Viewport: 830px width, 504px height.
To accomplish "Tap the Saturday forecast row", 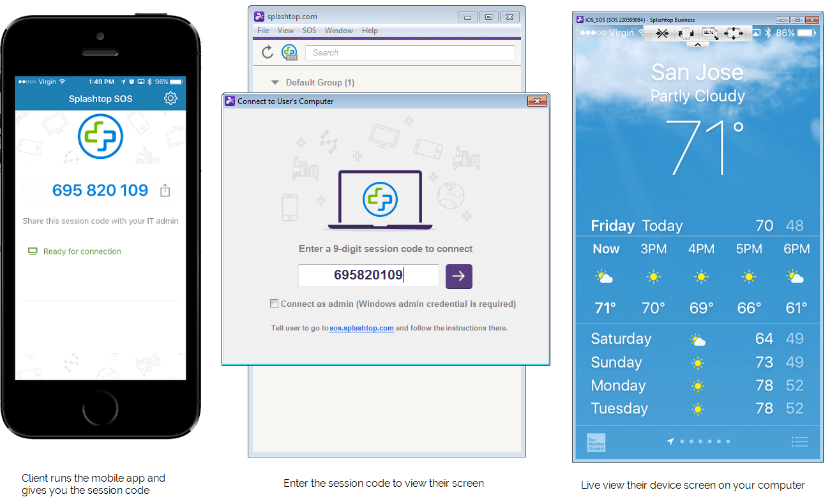I will click(x=697, y=339).
